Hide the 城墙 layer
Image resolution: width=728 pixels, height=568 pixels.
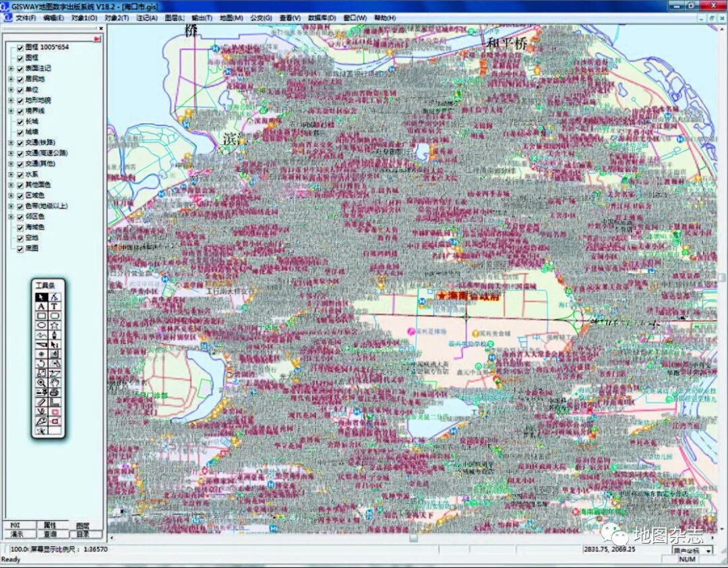[20, 132]
